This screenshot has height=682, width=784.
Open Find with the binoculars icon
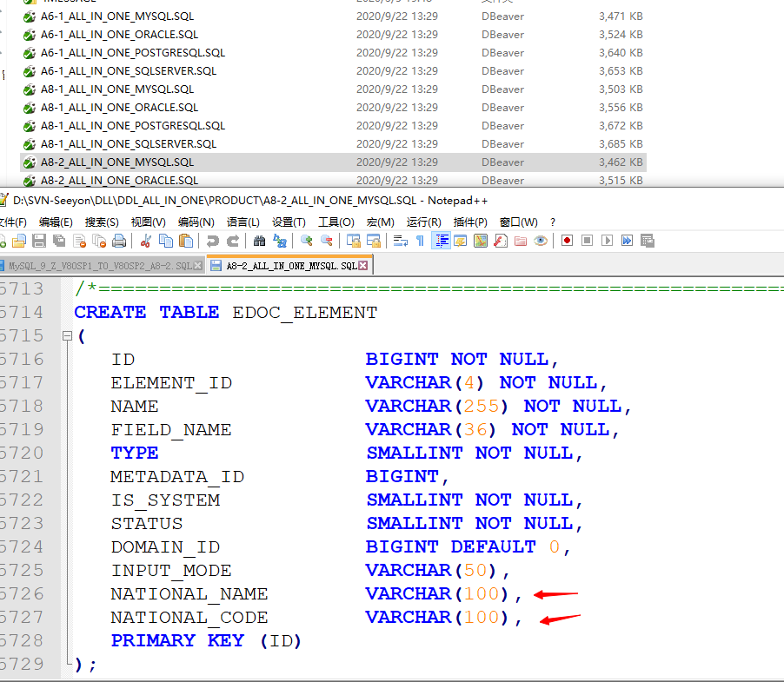coord(259,241)
